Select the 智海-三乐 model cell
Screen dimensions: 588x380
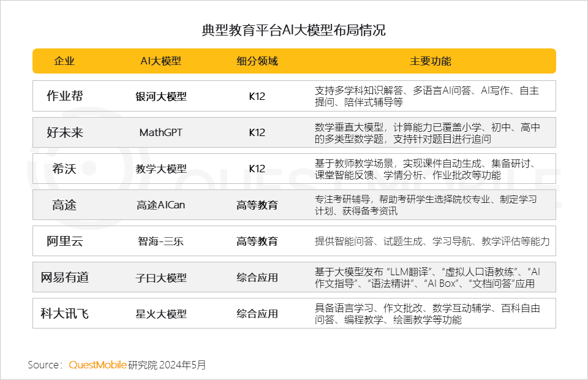[x=161, y=241]
